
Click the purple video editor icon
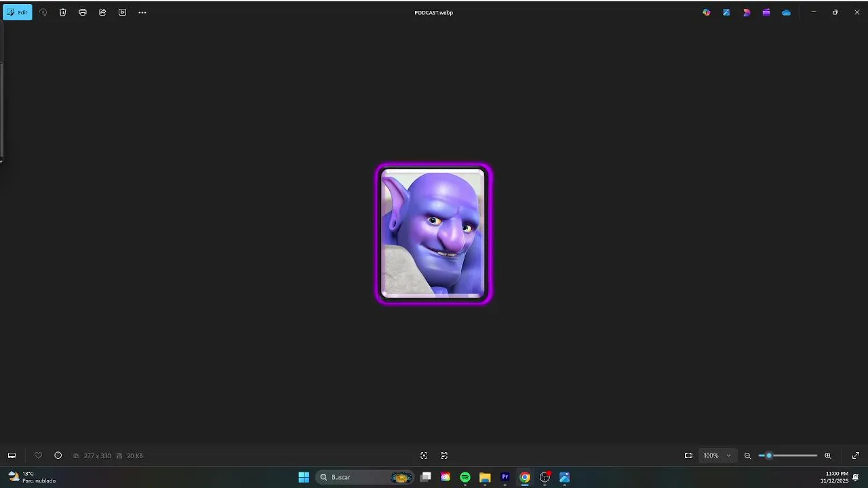tap(766, 12)
